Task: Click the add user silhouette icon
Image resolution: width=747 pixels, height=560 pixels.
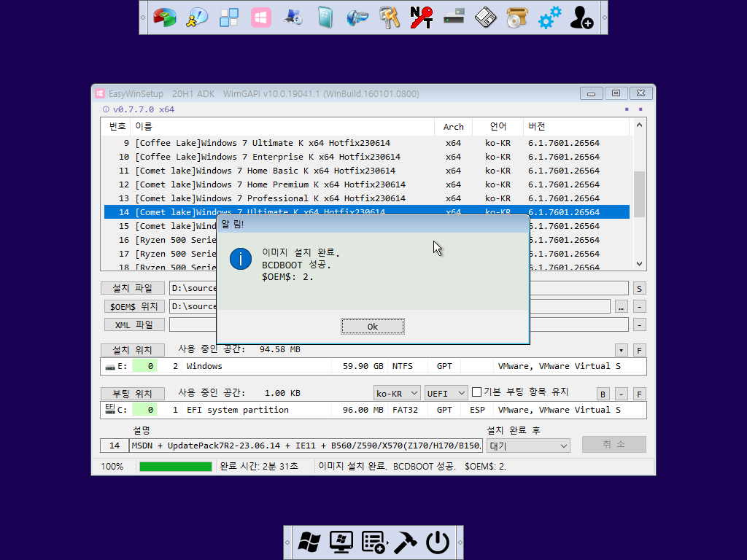Action: pyautogui.click(x=581, y=17)
